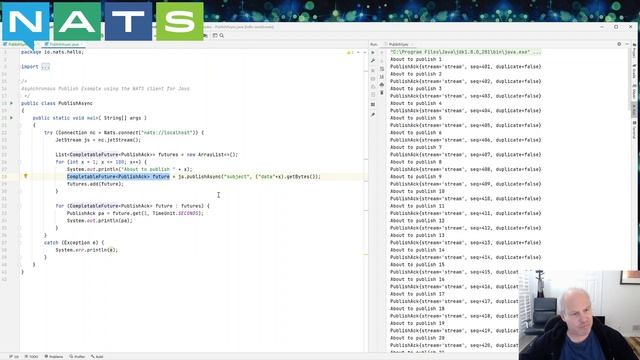The width and height of the screenshot is (640, 360).
Task: Click the wrench icon in the Run toolbar
Action: pyautogui.click(x=373, y=60)
